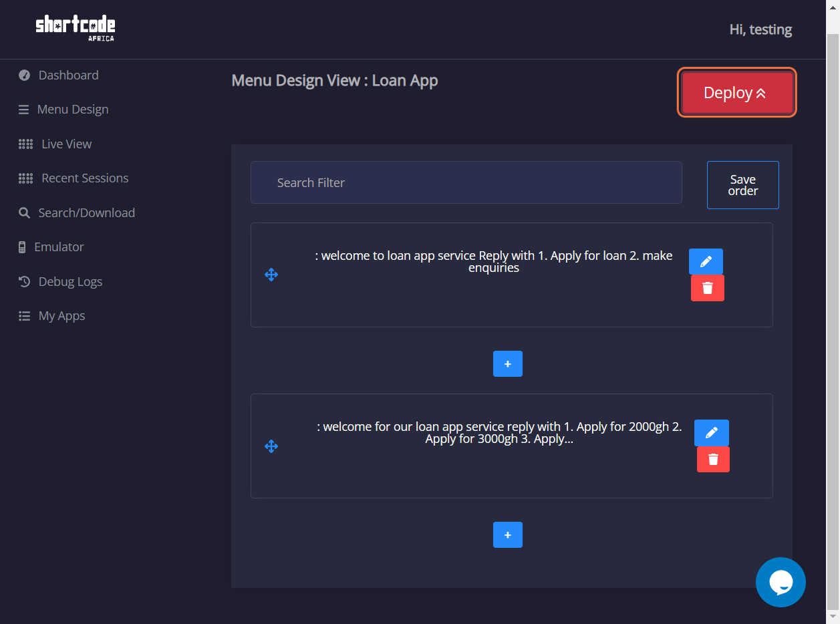Viewport: 840px width, 624px height.
Task: Deploy the Loan App menu
Action: [736, 93]
